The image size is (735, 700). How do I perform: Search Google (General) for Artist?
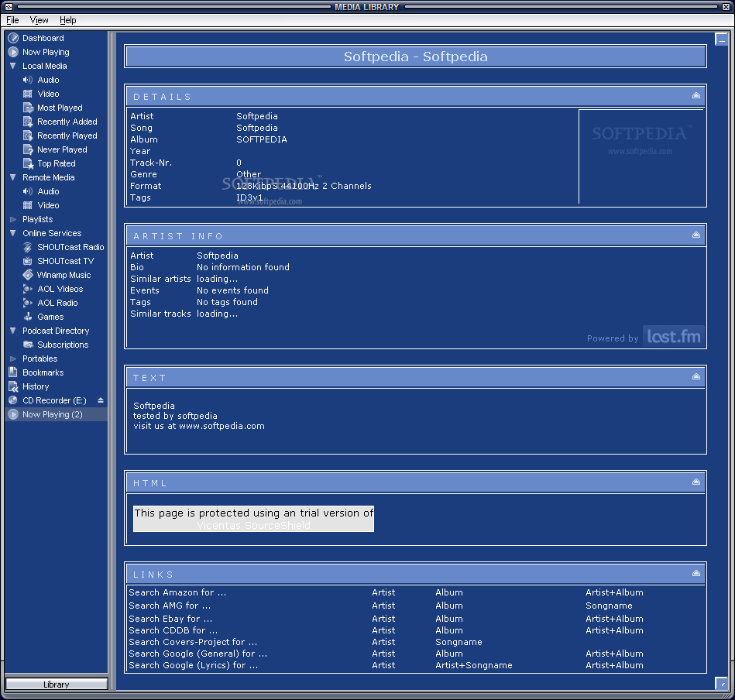(383, 653)
